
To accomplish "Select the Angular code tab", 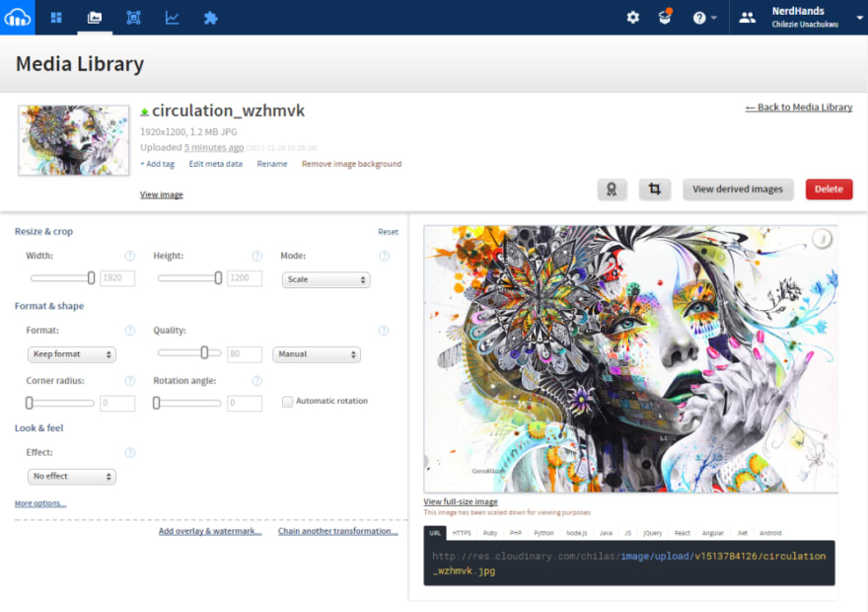I will (713, 533).
